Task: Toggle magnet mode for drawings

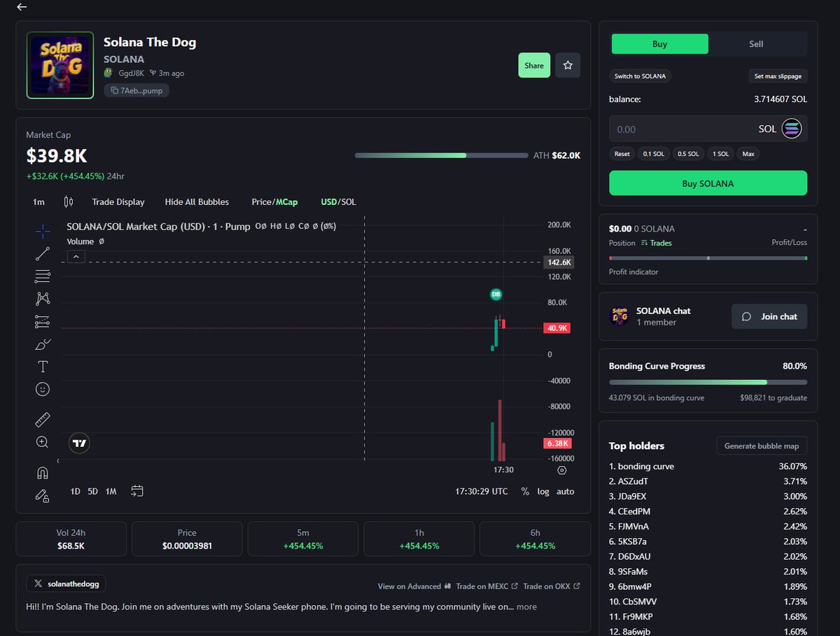Action: (43, 473)
